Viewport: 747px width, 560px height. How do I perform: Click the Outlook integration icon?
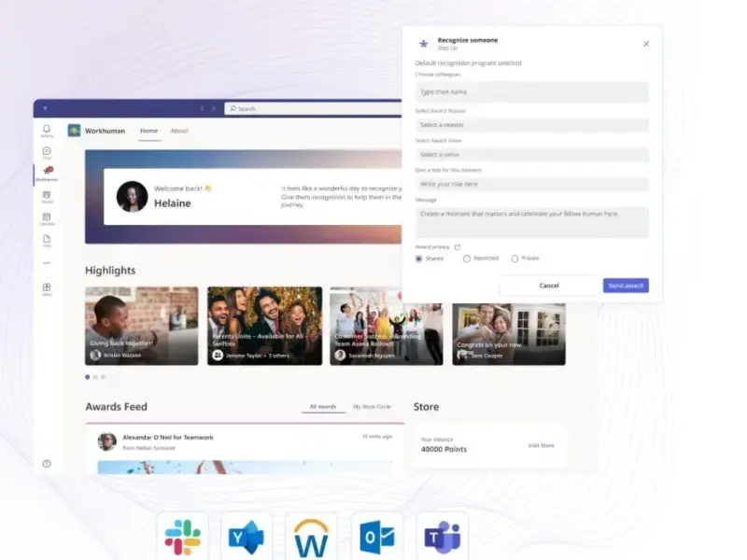click(x=377, y=538)
